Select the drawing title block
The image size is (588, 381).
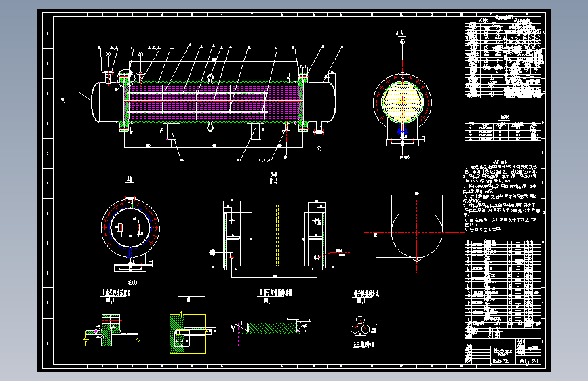(503, 351)
